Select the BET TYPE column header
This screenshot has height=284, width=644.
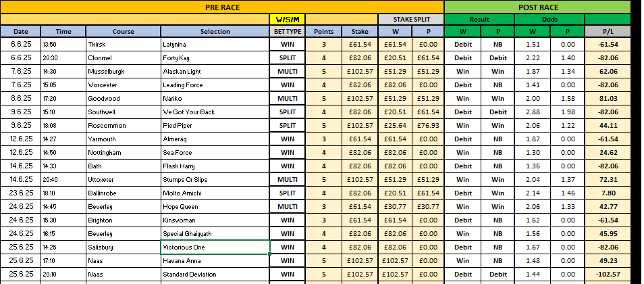coord(288,31)
